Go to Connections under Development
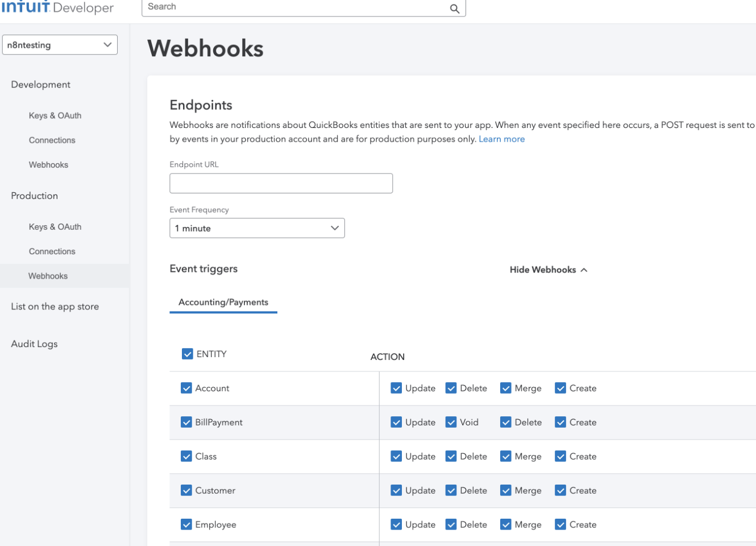 click(52, 140)
